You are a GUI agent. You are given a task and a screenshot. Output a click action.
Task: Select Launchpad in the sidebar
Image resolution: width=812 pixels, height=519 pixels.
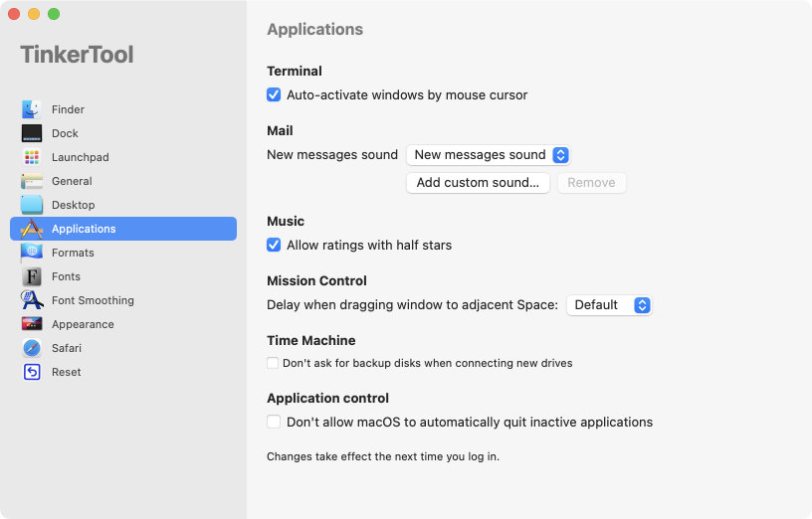pyautogui.click(x=81, y=157)
